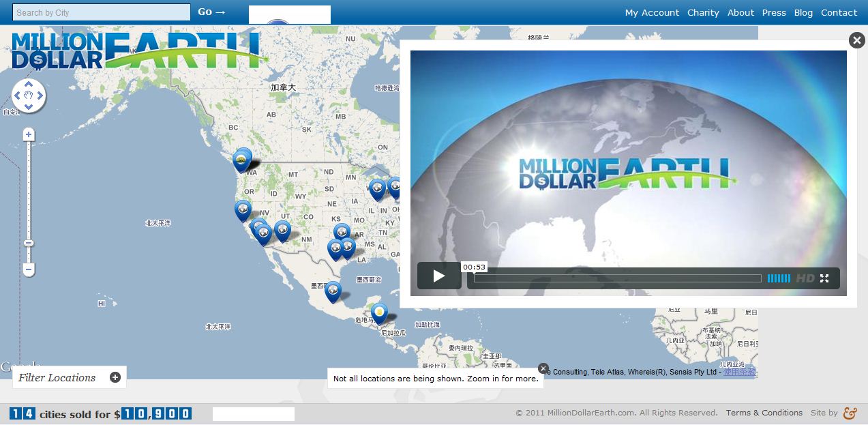Select the map pin just below the UT label
Screen dimensions: 868x425
(x=282, y=231)
